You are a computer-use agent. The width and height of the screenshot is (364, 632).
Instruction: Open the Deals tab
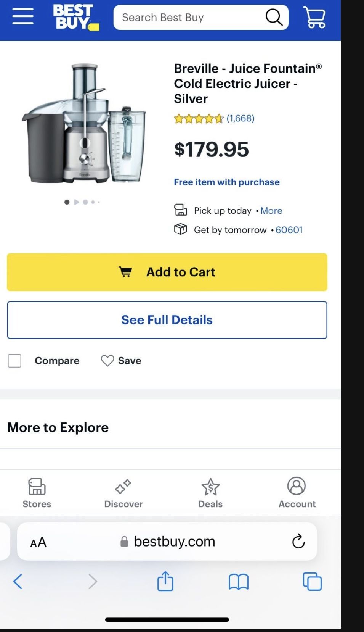(x=210, y=493)
